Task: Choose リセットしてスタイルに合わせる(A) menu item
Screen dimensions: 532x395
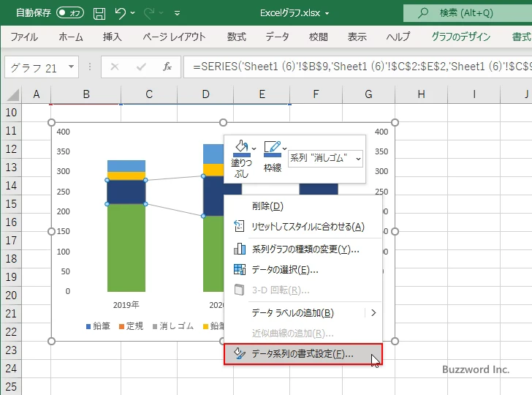Action: [303, 227]
